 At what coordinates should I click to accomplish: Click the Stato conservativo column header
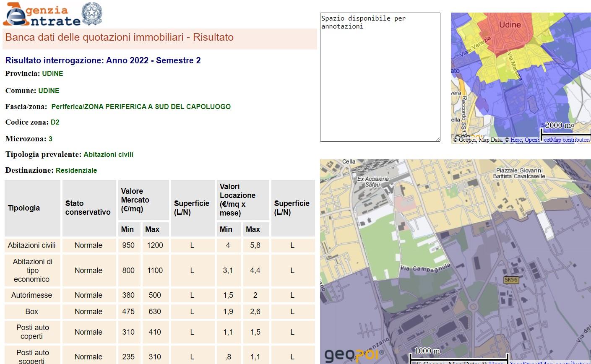click(88, 208)
